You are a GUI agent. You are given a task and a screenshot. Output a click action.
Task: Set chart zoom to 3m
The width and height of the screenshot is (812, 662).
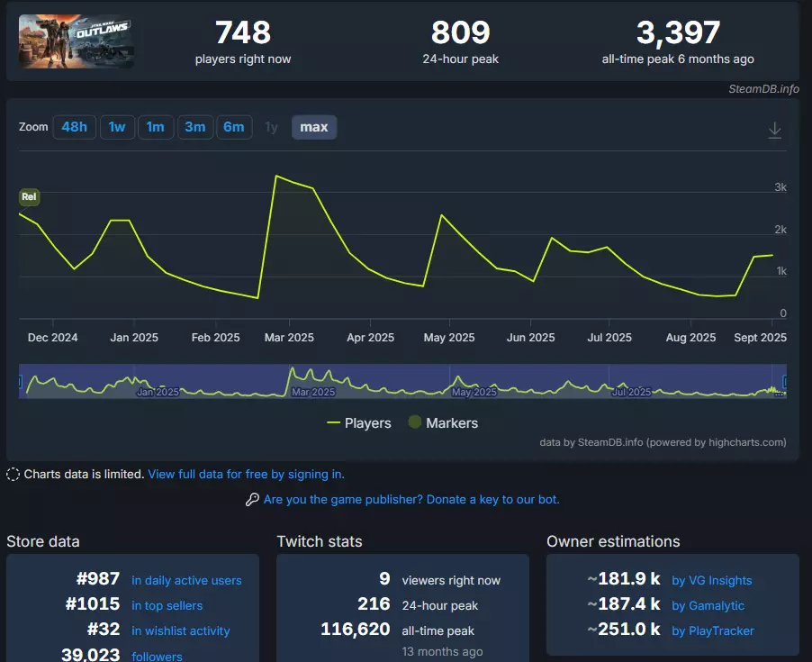tap(195, 127)
